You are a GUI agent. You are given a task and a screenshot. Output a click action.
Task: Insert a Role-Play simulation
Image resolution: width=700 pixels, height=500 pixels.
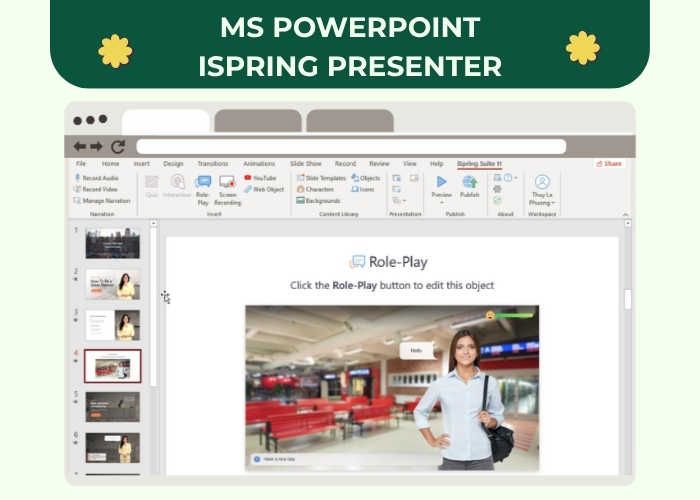click(x=203, y=190)
